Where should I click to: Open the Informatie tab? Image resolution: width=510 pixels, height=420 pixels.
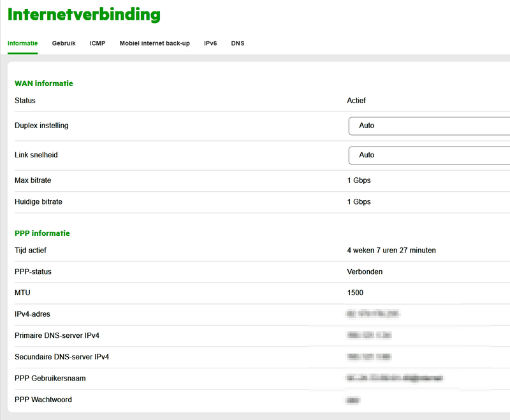[22, 43]
